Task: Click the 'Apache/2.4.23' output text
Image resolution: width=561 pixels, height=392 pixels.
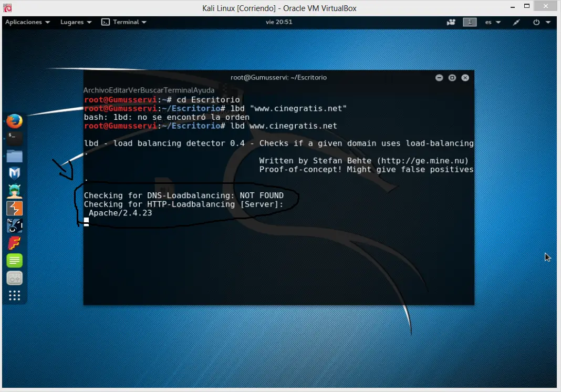Action: (120, 213)
